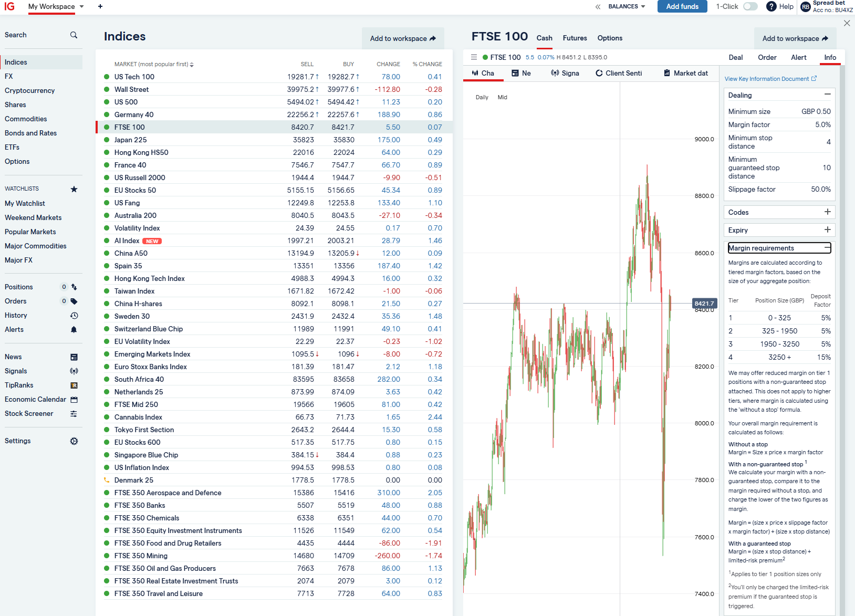This screenshot has height=616, width=855.
Task: Click the Signals broadcast icon
Action: click(x=74, y=371)
